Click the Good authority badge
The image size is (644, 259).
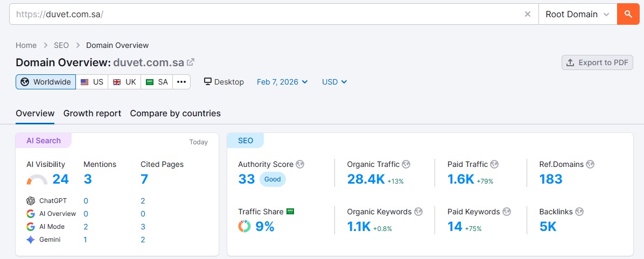272,179
